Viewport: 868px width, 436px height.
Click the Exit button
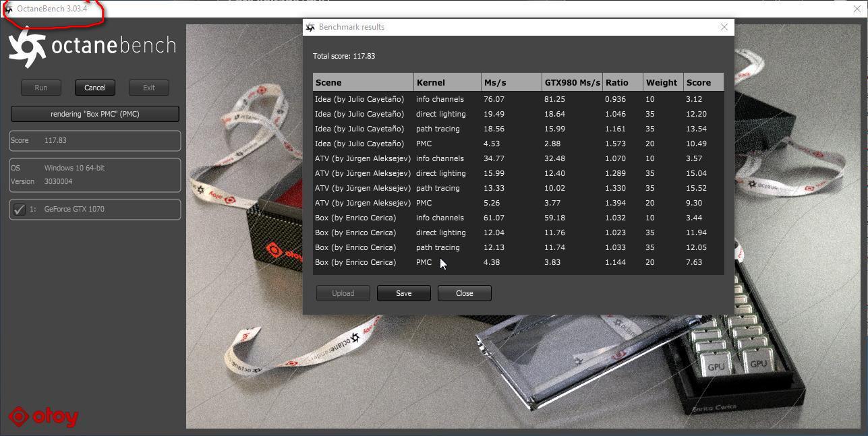point(149,88)
